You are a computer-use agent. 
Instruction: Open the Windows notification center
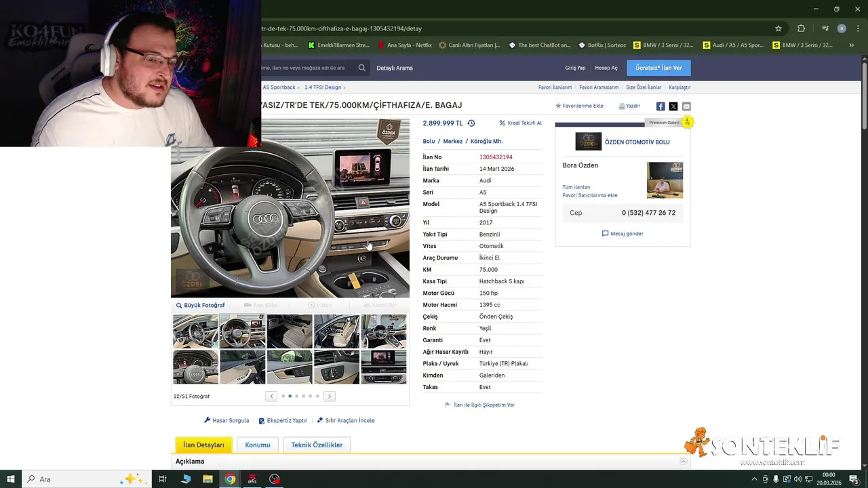854,479
